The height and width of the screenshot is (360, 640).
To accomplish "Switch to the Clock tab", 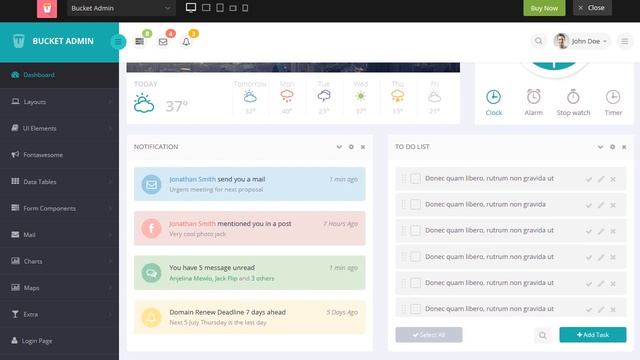I will [x=493, y=103].
